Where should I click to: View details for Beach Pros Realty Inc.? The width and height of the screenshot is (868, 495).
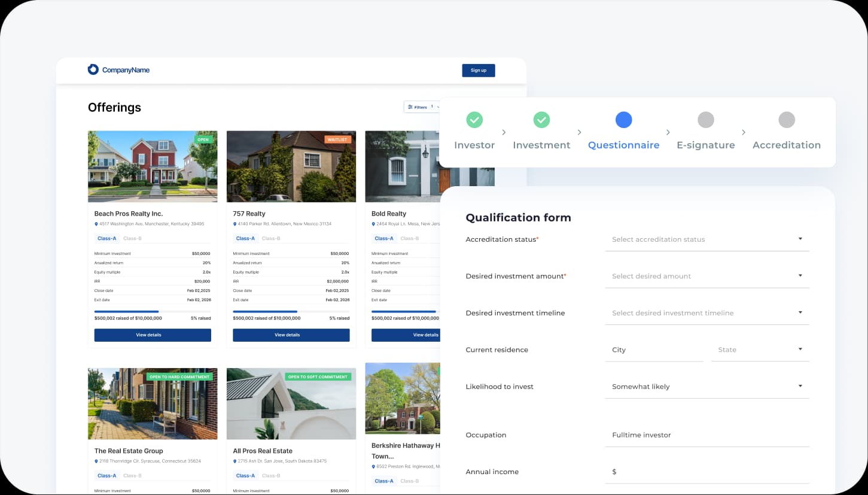(x=153, y=335)
